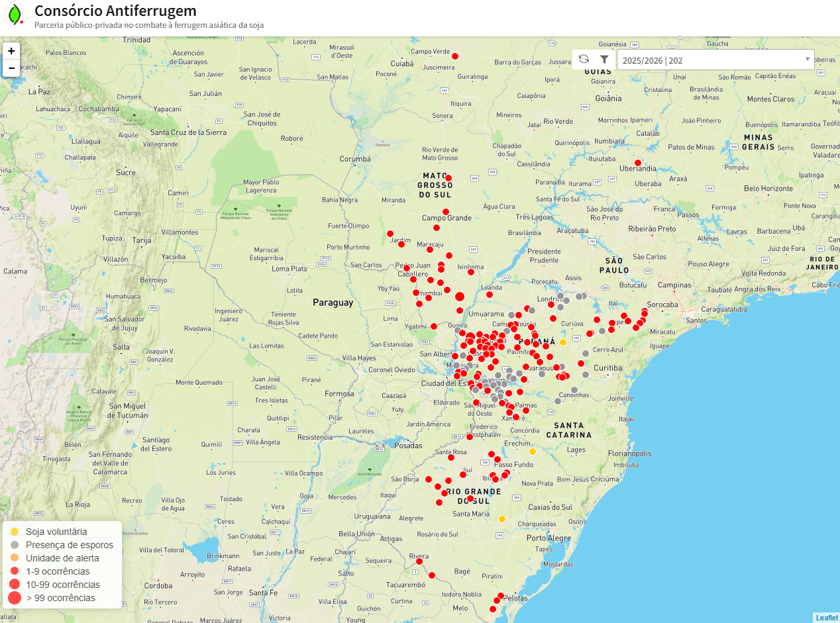Zoom out with the minus button

tap(11, 68)
